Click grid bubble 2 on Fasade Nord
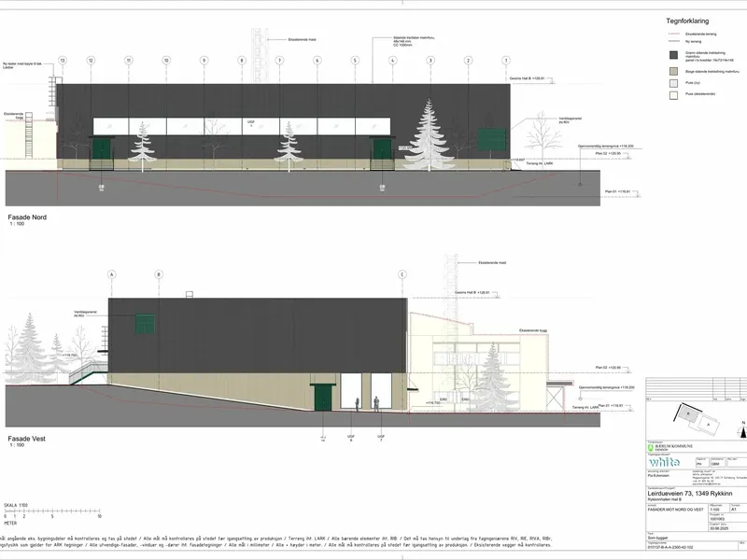 click(469, 61)
